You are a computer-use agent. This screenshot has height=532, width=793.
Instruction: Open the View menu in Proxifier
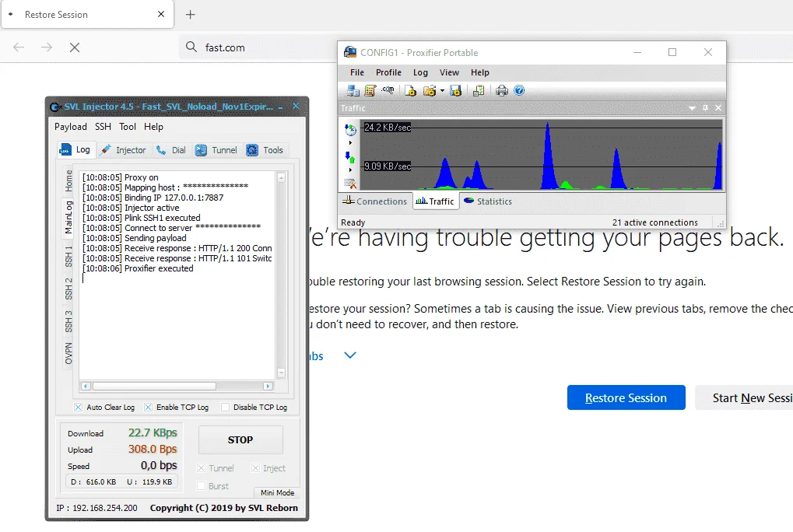pos(449,73)
